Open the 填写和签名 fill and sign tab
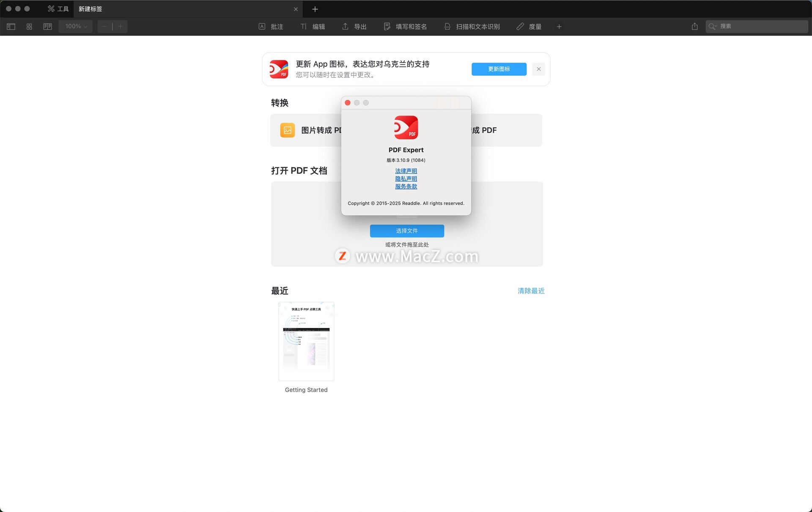This screenshot has height=512, width=812. pos(405,27)
